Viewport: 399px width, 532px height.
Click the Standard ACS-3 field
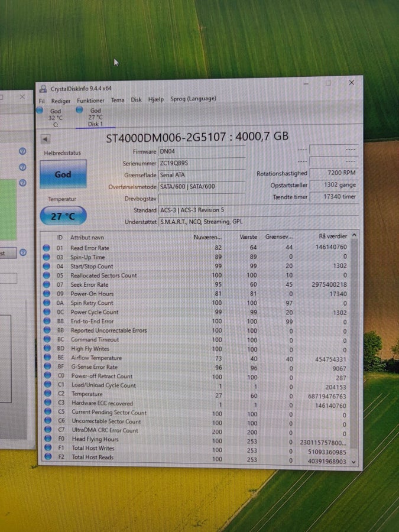[258, 210]
